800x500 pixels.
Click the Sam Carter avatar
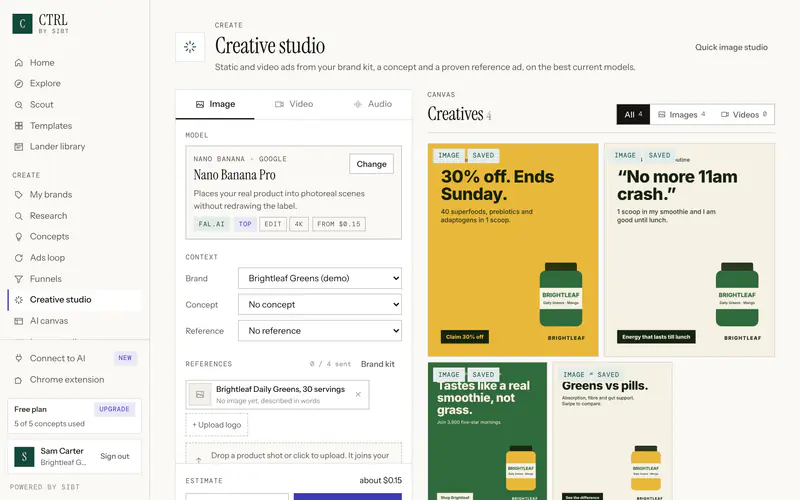click(24, 457)
